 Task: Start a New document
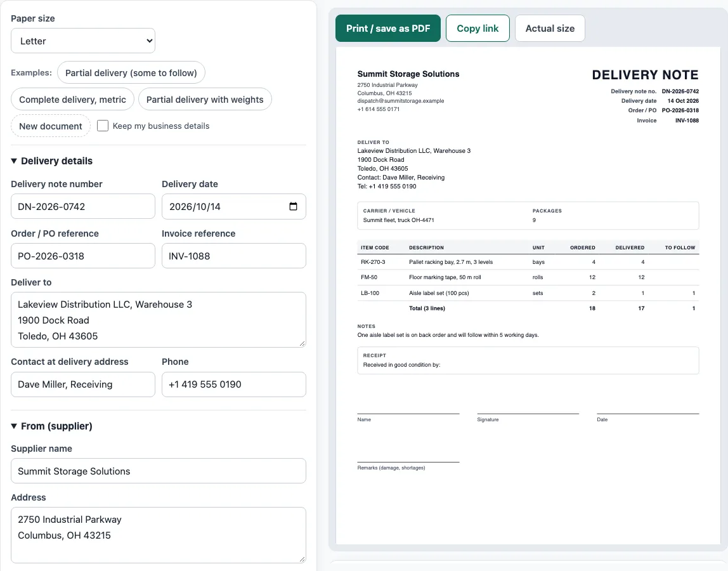(51, 126)
